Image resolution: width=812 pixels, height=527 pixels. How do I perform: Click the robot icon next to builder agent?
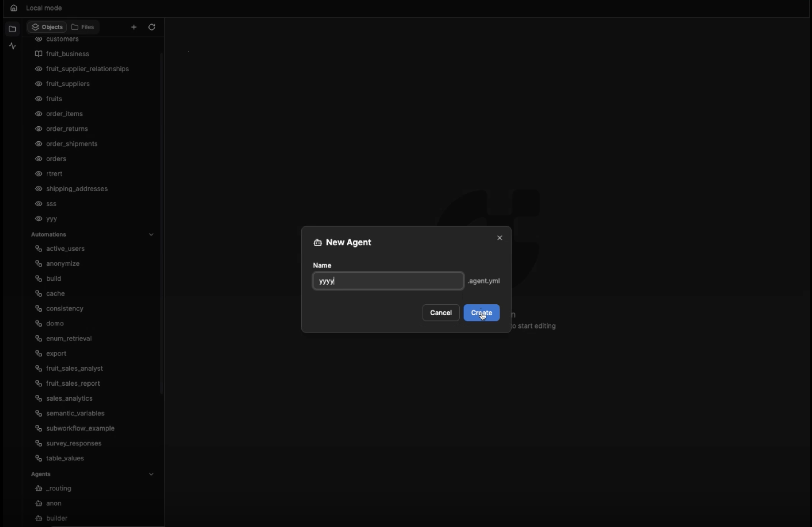point(39,518)
